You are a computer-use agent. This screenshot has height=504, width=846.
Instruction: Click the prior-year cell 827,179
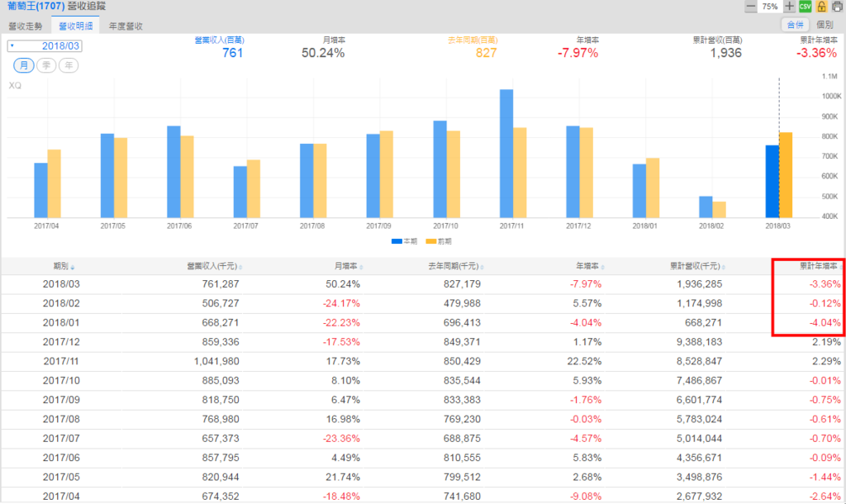coord(463,284)
